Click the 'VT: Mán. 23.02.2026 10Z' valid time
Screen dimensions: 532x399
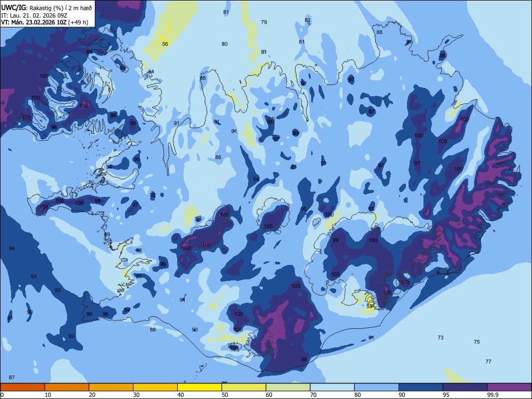click(x=34, y=22)
